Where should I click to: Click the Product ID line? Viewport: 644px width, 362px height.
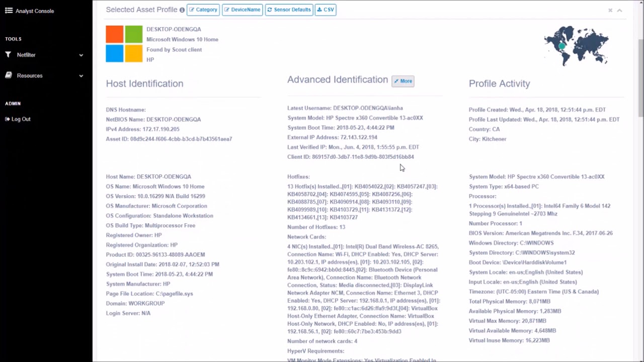(x=155, y=254)
